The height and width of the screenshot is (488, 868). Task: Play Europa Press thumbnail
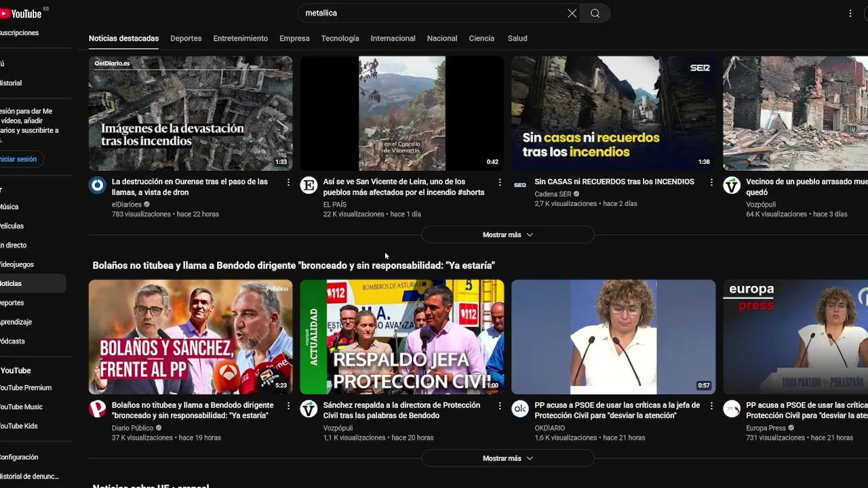click(x=795, y=337)
